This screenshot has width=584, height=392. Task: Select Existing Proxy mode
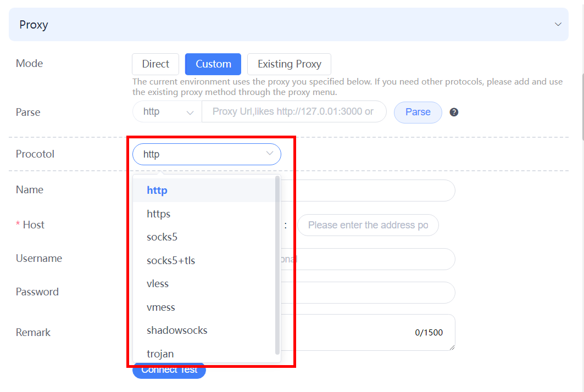(x=289, y=64)
